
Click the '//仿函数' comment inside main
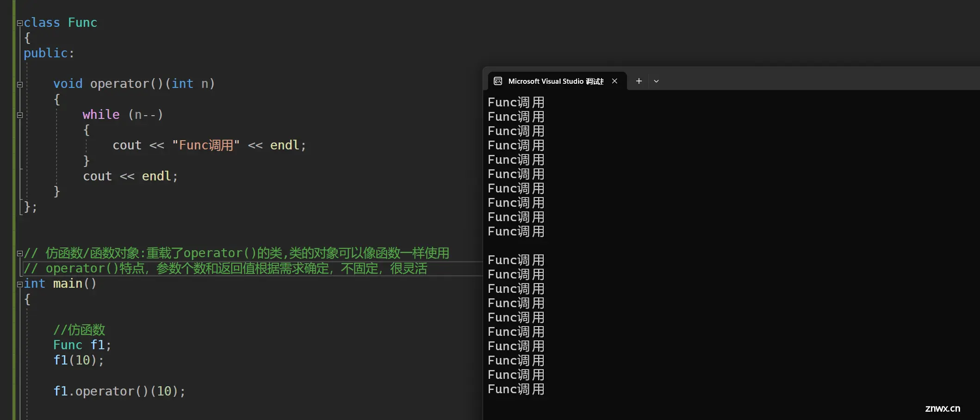coord(79,330)
